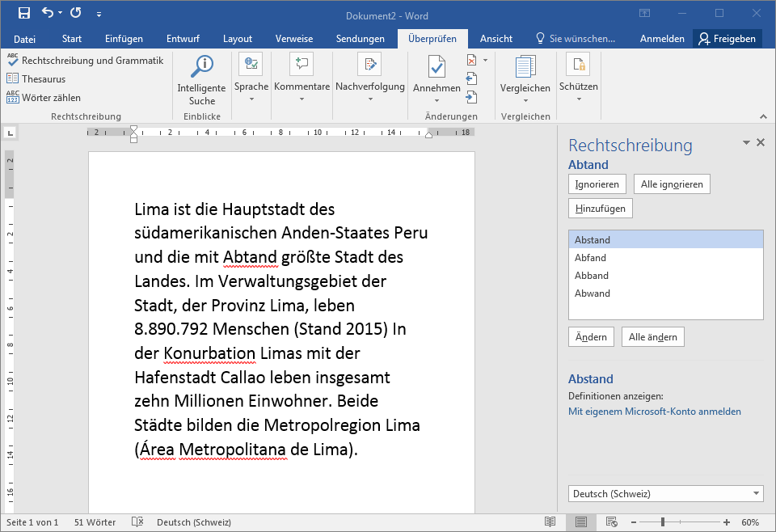Save the document with the floppy disk icon
The image size is (776, 532).
click(23, 14)
